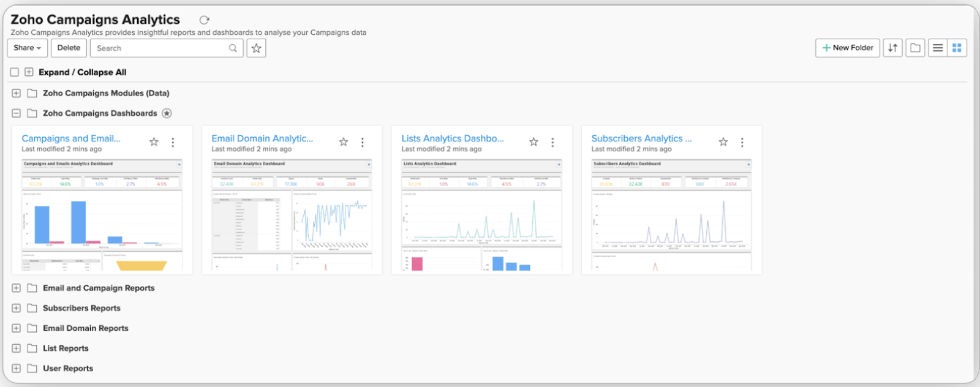Click the refresh icon beside the title

click(205, 20)
